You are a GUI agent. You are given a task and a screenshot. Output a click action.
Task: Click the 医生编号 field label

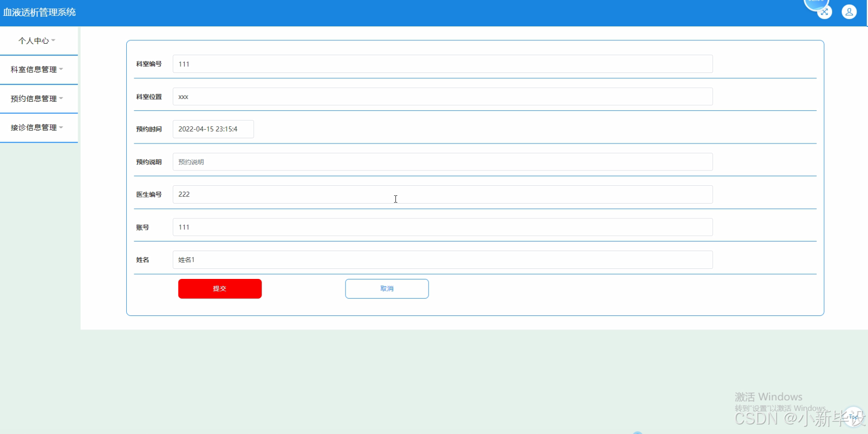[x=149, y=194]
